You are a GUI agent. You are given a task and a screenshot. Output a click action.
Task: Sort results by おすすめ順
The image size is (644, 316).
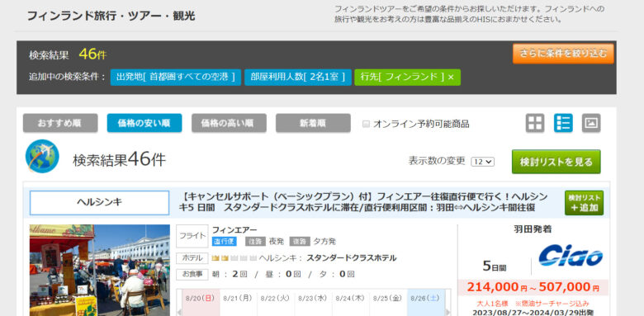(x=60, y=123)
